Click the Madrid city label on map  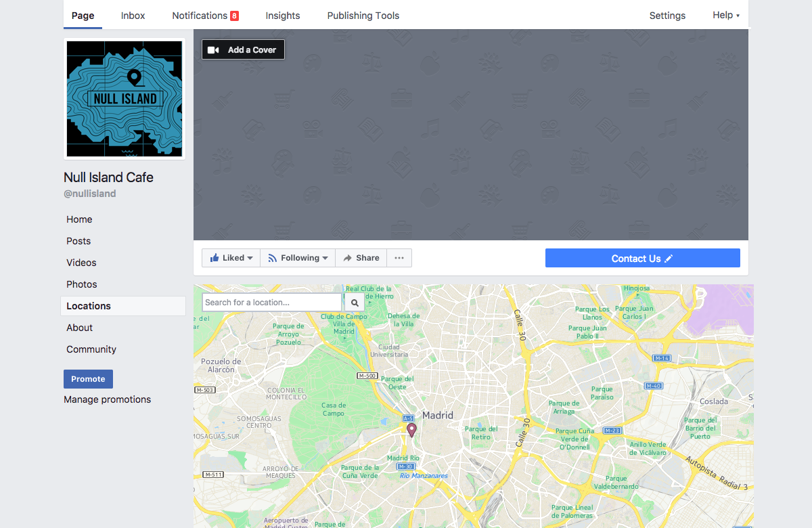click(438, 415)
